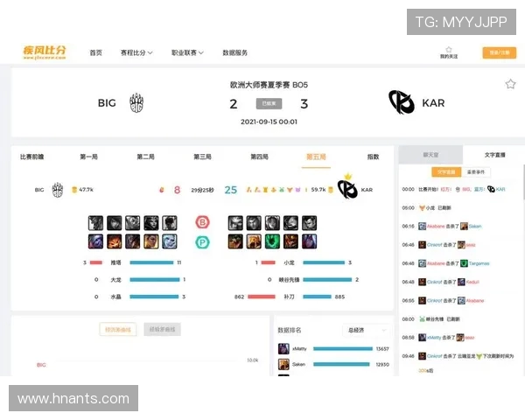Screen dimensions: 525x420
Task: Open 我的关注 star icon in header
Action: [x=449, y=50]
